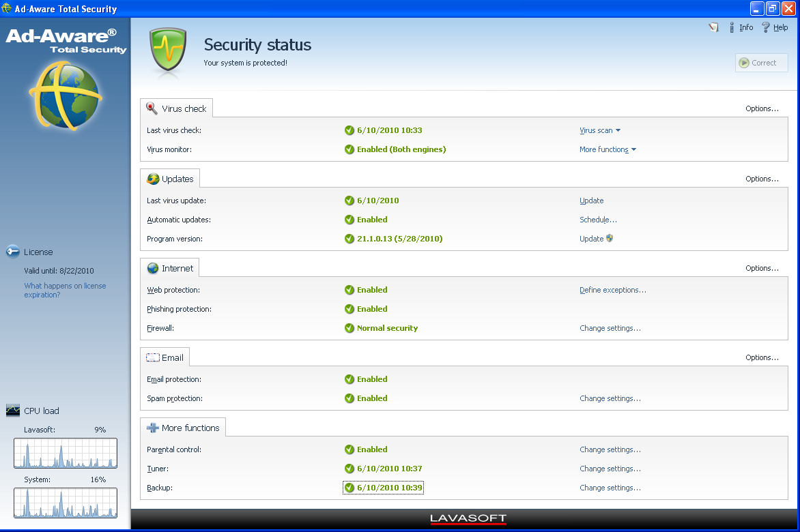The width and height of the screenshot is (800, 532).
Task: Expand the More functions dropdown in Virus check
Action: point(608,149)
